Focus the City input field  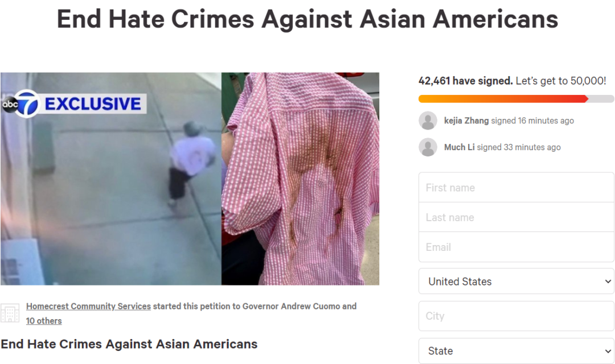[516, 316]
